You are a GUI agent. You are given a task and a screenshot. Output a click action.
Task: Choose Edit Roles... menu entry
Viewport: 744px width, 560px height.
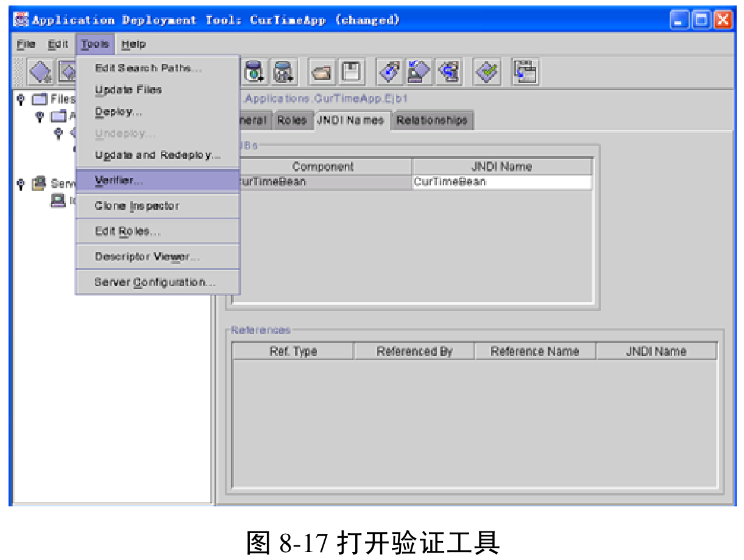tap(158, 232)
